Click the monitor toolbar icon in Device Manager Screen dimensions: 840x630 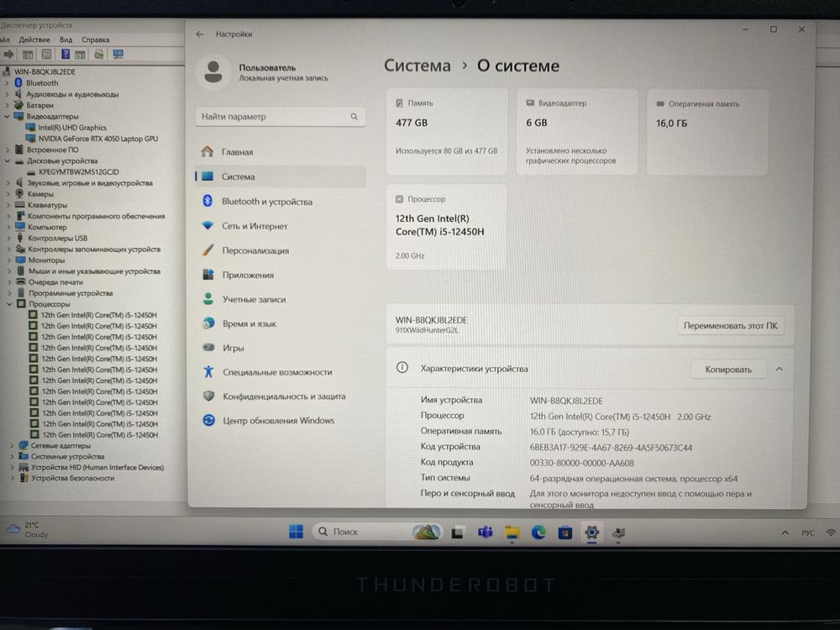pos(118,54)
